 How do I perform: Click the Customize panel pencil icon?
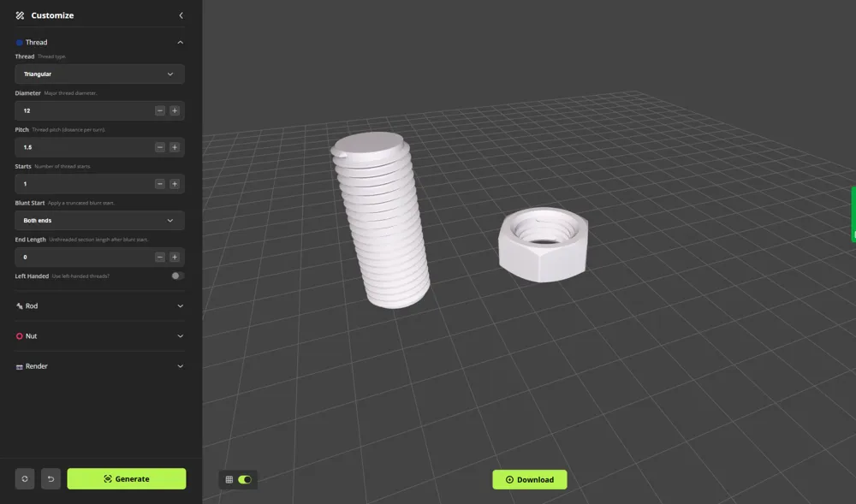tap(20, 15)
